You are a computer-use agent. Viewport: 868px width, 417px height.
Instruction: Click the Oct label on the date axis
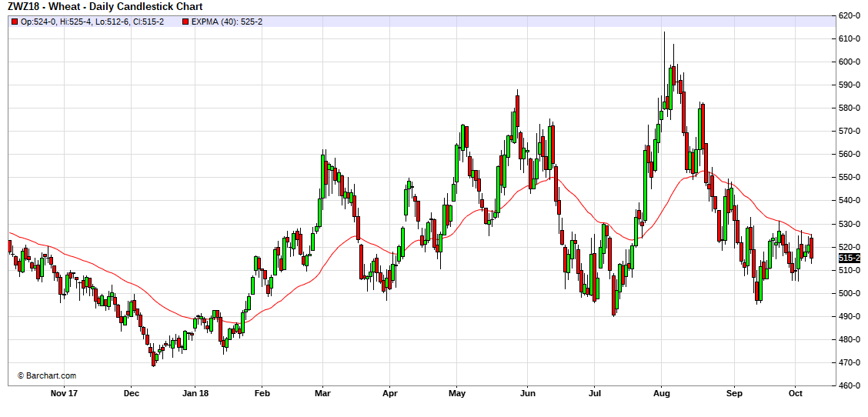pyautogui.click(x=796, y=394)
